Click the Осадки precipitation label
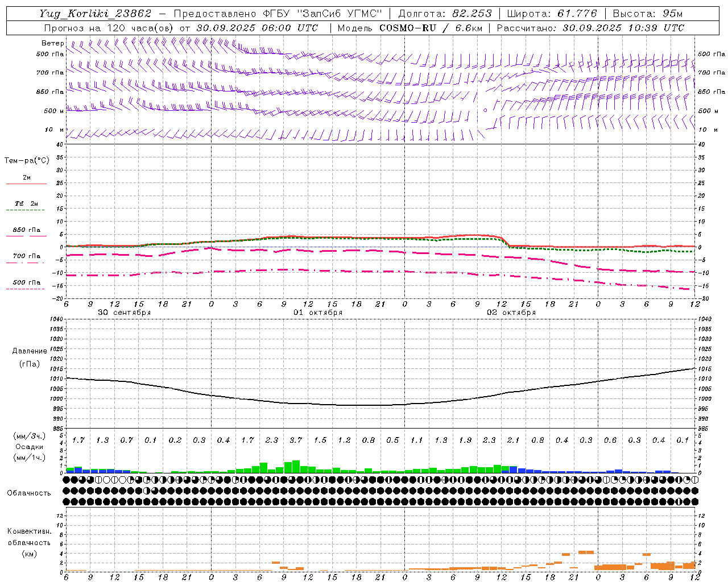Viewport: 728px width, 582px height. pos(30,447)
